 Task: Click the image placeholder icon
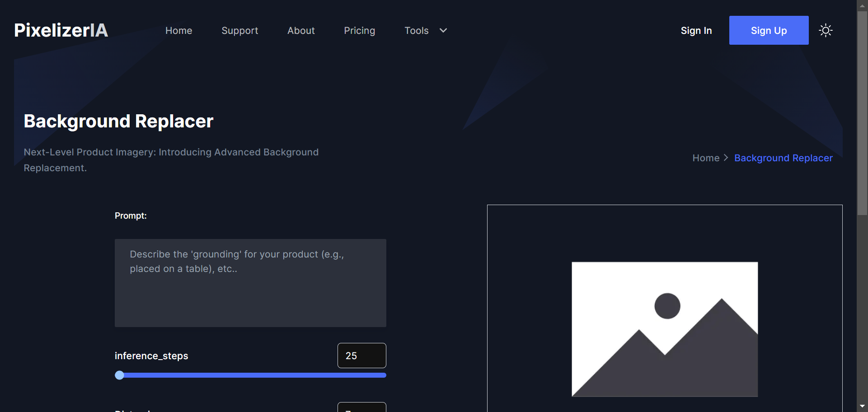click(665, 329)
